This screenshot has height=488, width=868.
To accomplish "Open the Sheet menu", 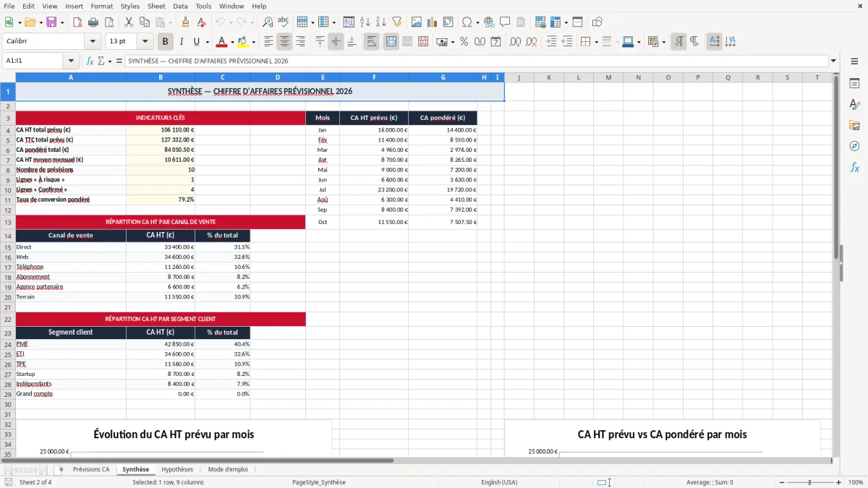I will [156, 6].
